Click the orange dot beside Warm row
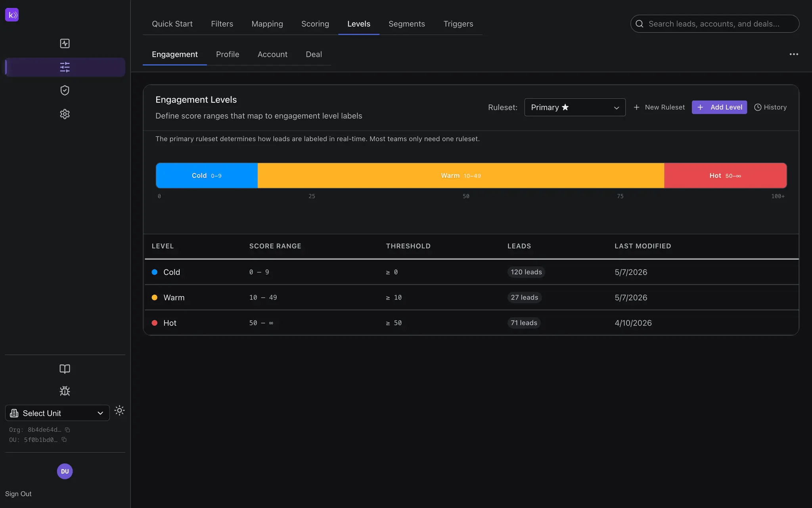 point(155,298)
